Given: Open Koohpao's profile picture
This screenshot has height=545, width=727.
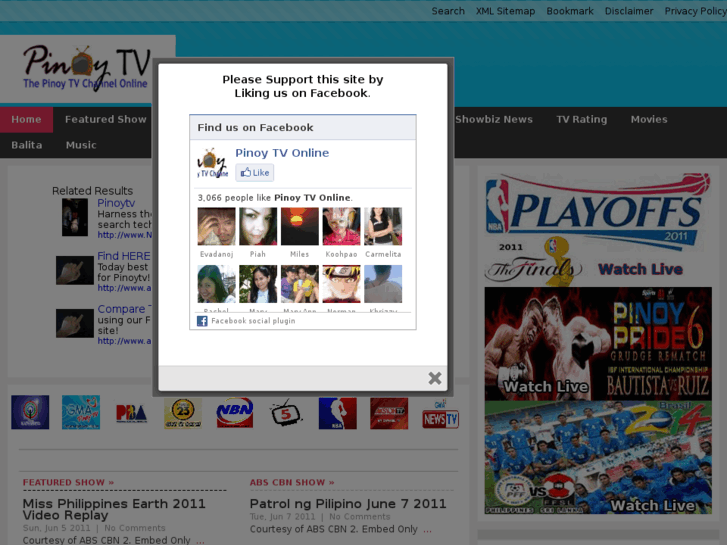Looking at the screenshot, I should click(x=342, y=226).
